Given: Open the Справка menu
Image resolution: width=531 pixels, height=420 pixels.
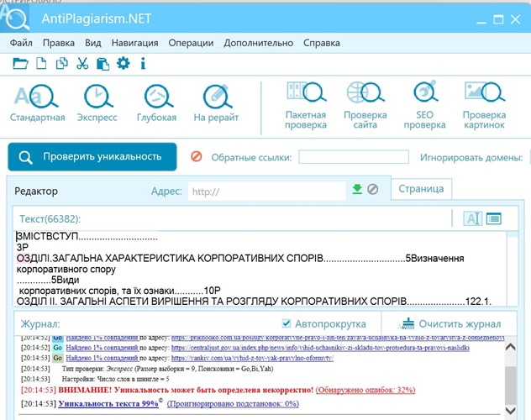Looking at the screenshot, I should coord(322,43).
